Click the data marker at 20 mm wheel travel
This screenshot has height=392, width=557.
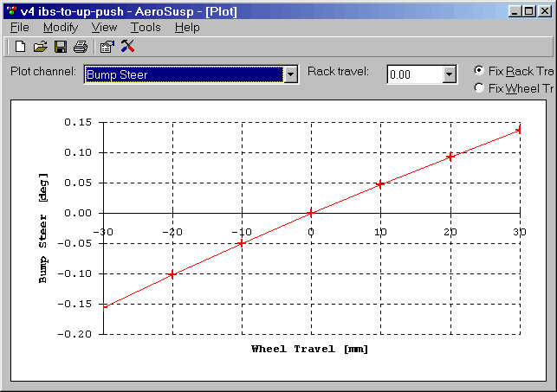pos(450,157)
